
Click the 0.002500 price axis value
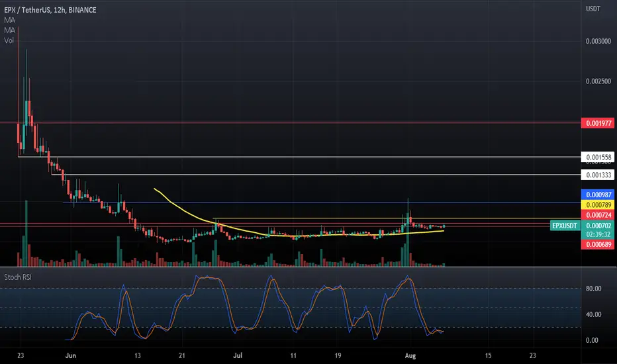click(598, 81)
